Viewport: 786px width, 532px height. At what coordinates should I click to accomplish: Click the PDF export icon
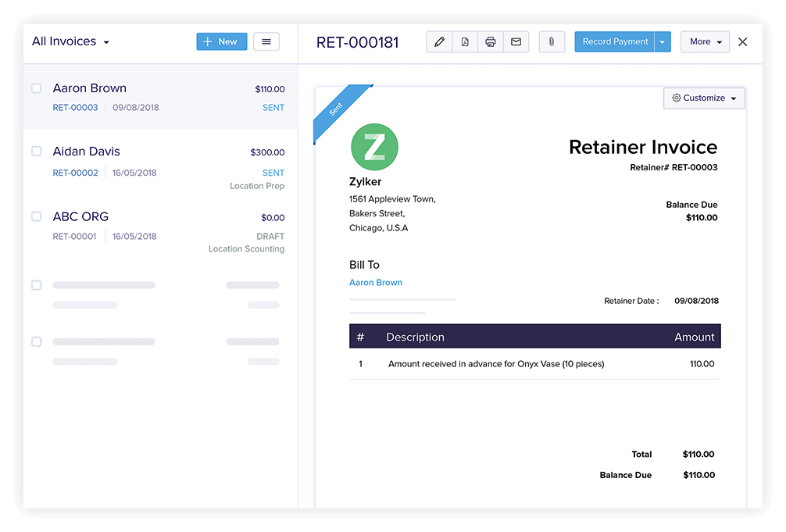pyautogui.click(x=465, y=41)
